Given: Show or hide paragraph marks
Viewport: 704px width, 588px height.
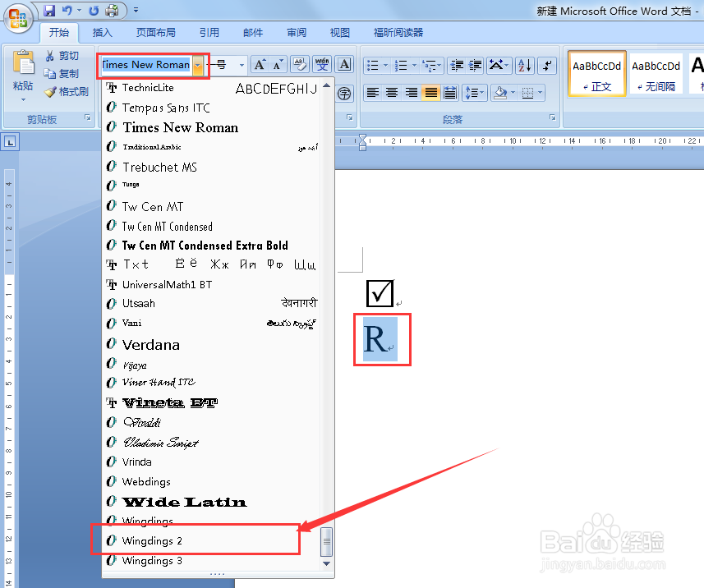Looking at the screenshot, I should [x=547, y=66].
